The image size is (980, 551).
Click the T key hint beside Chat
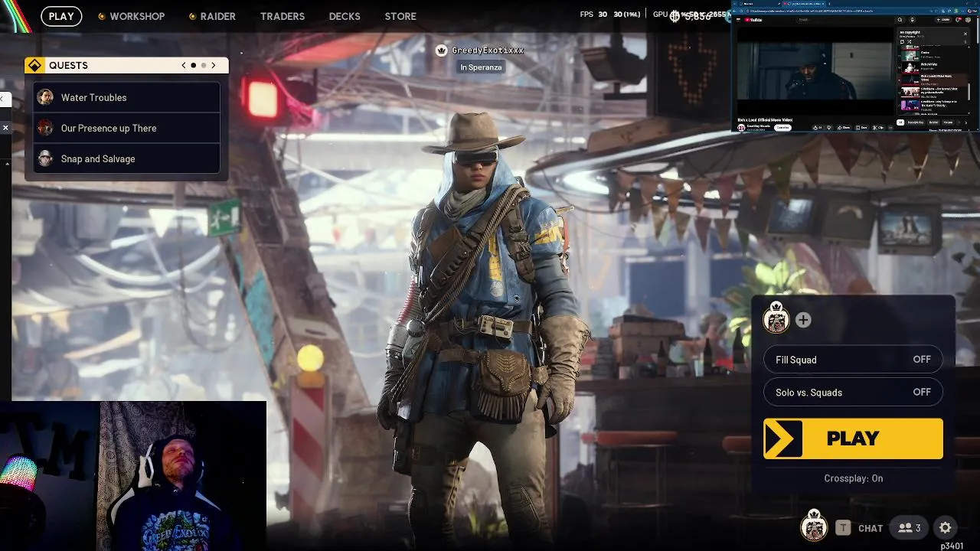(843, 528)
